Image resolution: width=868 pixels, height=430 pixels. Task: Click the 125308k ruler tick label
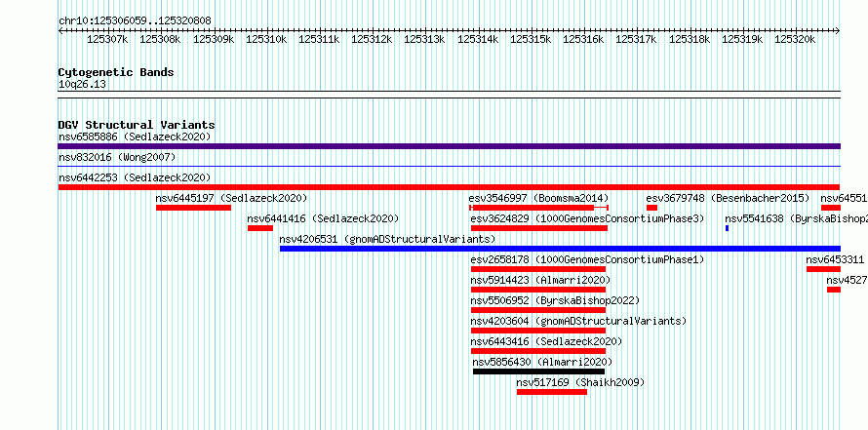coord(161,39)
